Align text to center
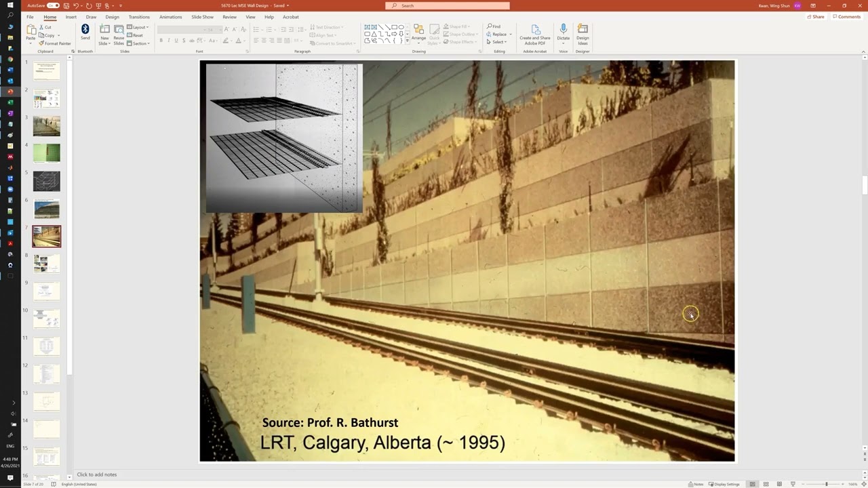 pos(264,41)
